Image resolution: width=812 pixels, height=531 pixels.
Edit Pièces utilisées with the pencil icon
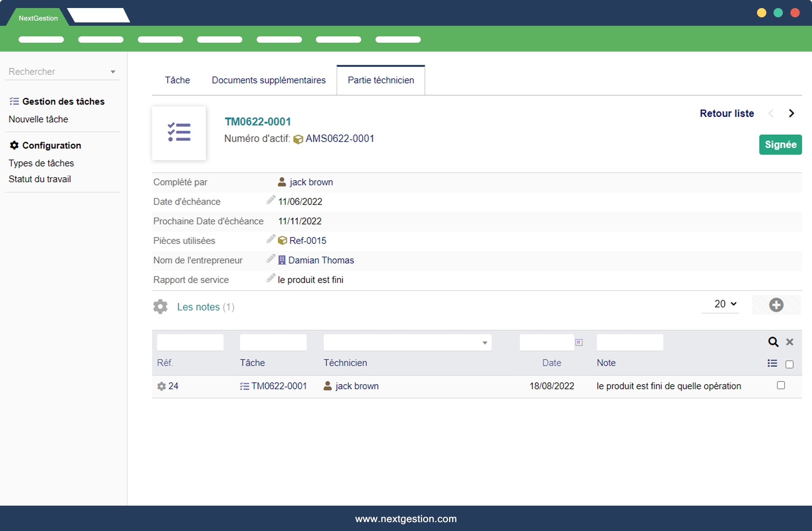(271, 239)
